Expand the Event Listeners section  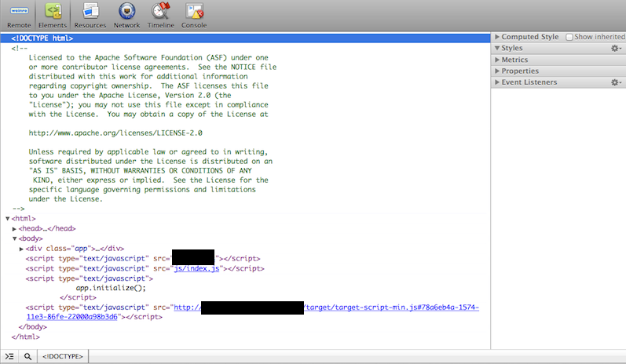tap(497, 82)
